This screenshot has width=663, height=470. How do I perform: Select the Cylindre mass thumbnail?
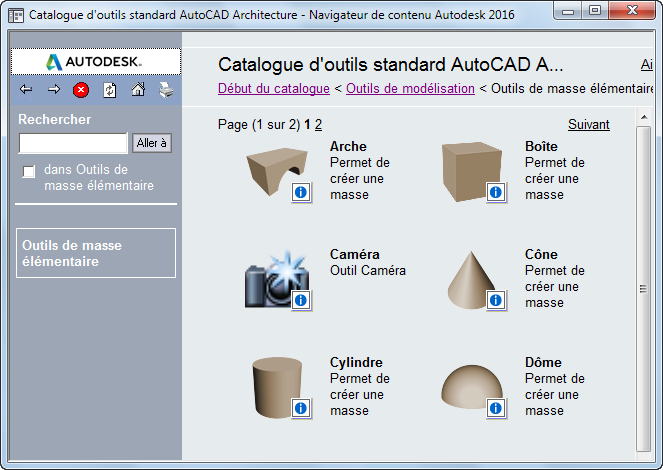(x=277, y=387)
